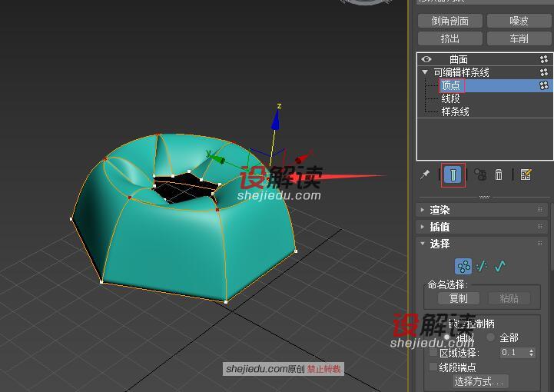Adjust the 区域选择 spinner arrows

coord(532,352)
